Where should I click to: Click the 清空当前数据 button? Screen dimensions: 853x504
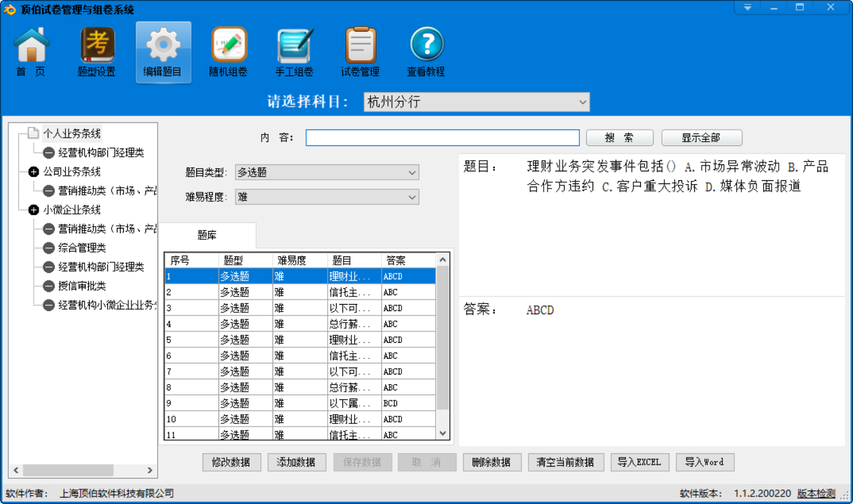point(565,462)
